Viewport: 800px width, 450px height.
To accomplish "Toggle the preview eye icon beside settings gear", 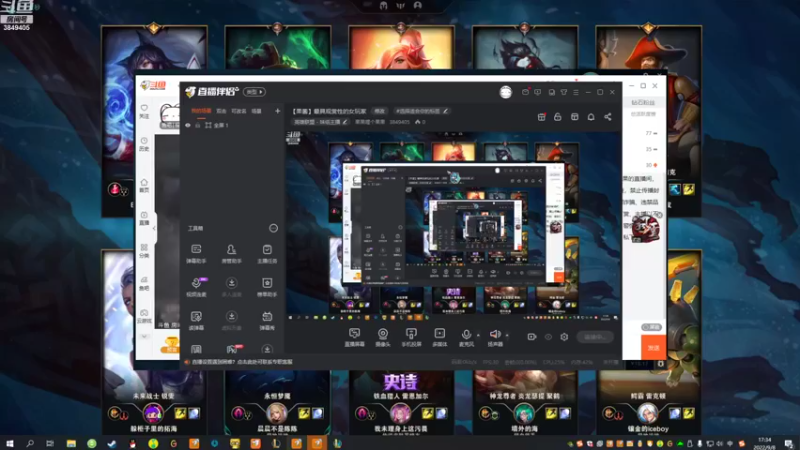I will pyautogui.click(x=548, y=337).
